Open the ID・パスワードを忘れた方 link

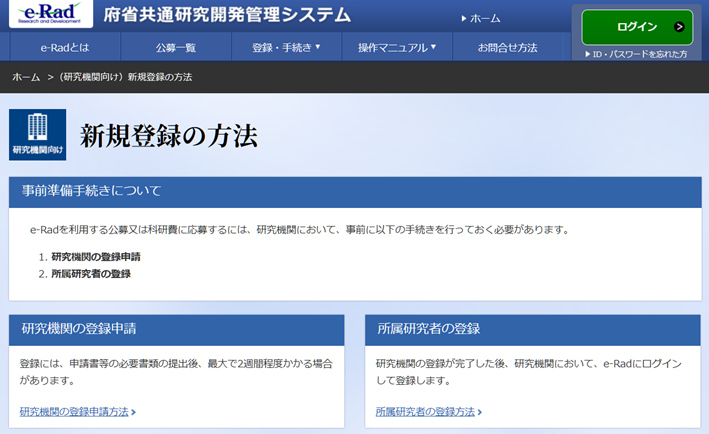[x=636, y=53]
